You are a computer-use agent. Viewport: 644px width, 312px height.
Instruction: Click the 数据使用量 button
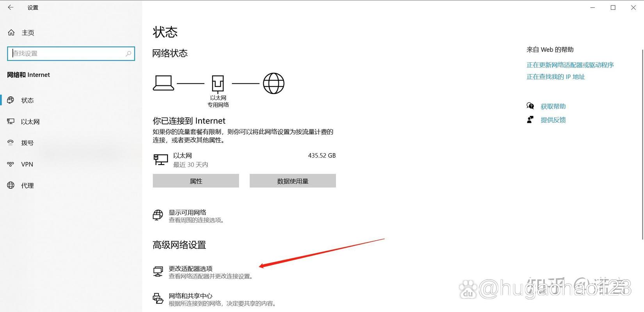pyautogui.click(x=293, y=181)
